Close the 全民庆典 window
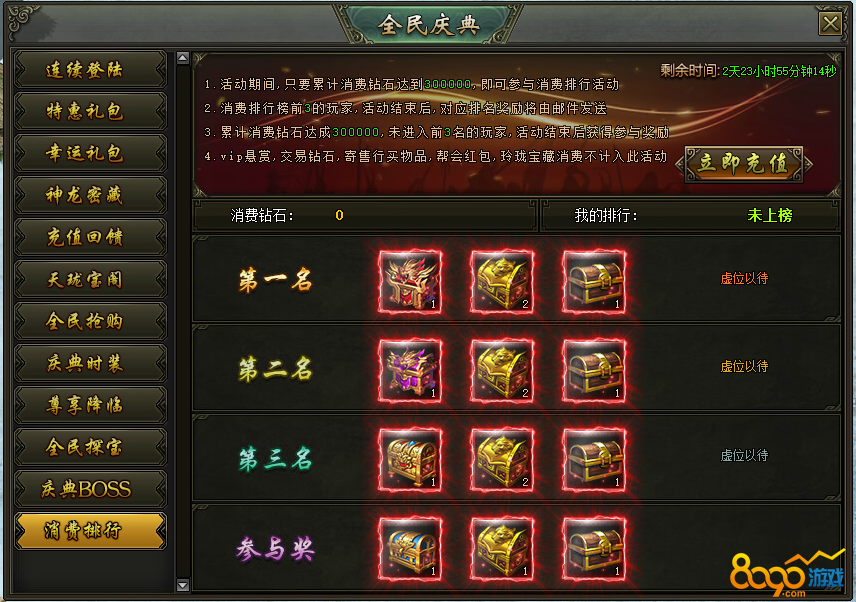The height and width of the screenshot is (602, 856). [830, 24]
